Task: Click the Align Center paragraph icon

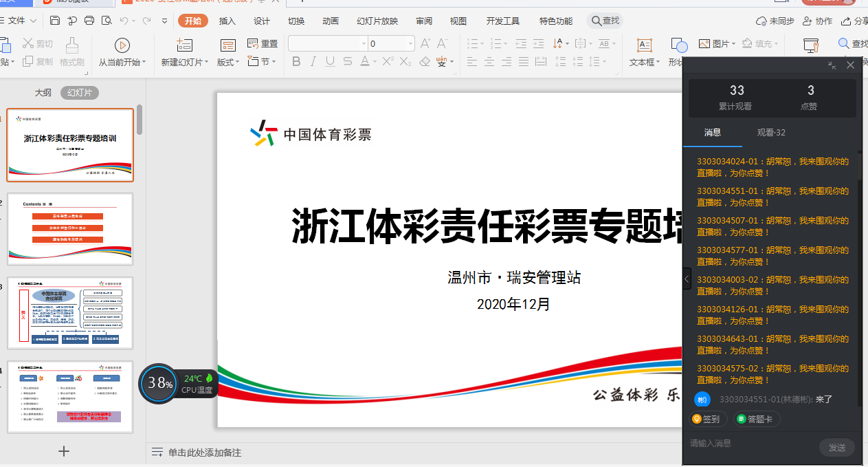Action: coord(489,61)
